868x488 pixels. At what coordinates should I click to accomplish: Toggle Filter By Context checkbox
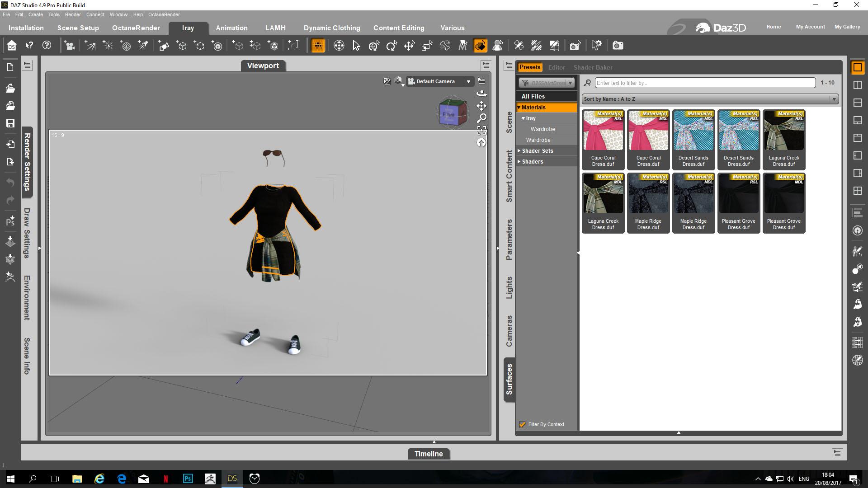coord(522,424)
